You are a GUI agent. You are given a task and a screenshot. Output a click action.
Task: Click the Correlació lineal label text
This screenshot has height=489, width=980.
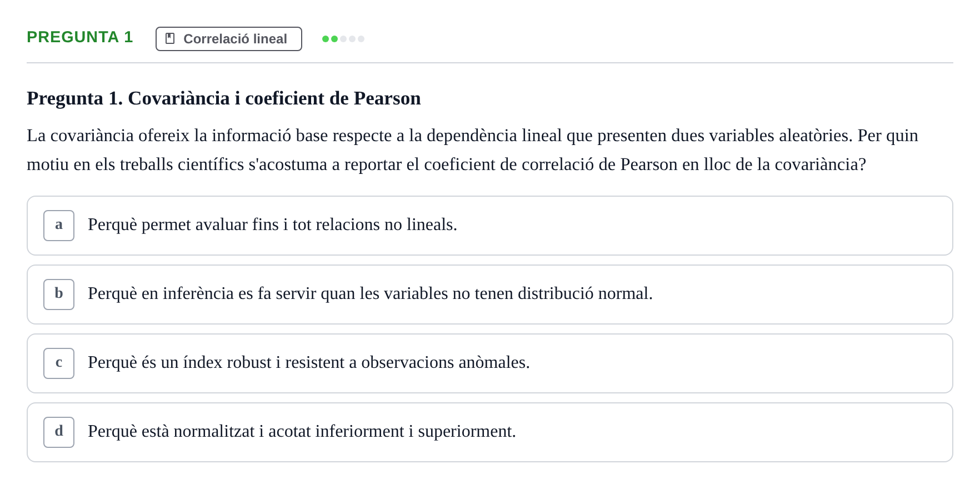coord(236,39)
